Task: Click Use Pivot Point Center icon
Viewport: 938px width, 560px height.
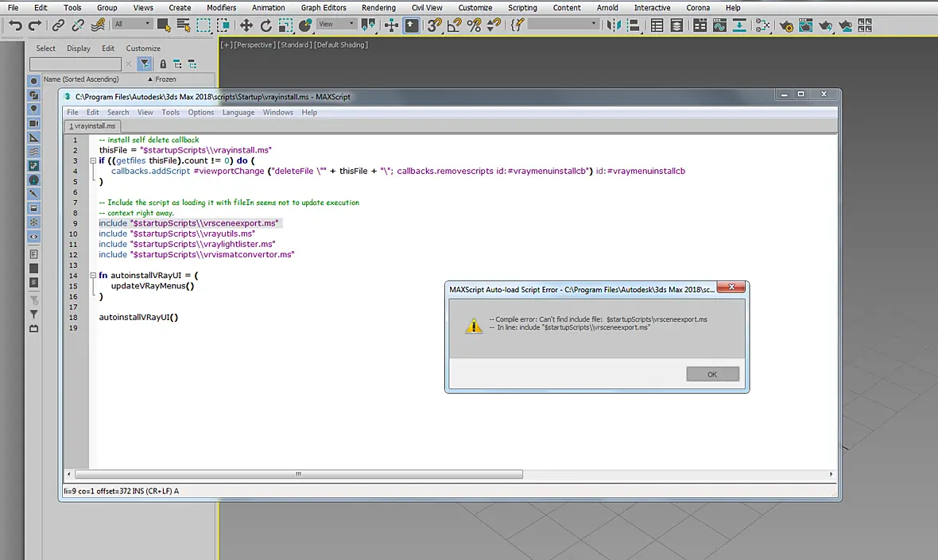Action: [x=369, y=25]
